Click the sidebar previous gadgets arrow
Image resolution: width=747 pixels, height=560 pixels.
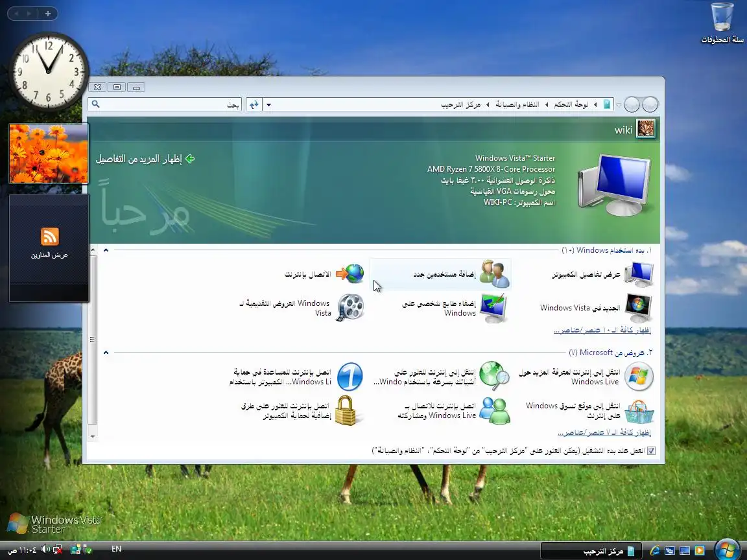17,14
